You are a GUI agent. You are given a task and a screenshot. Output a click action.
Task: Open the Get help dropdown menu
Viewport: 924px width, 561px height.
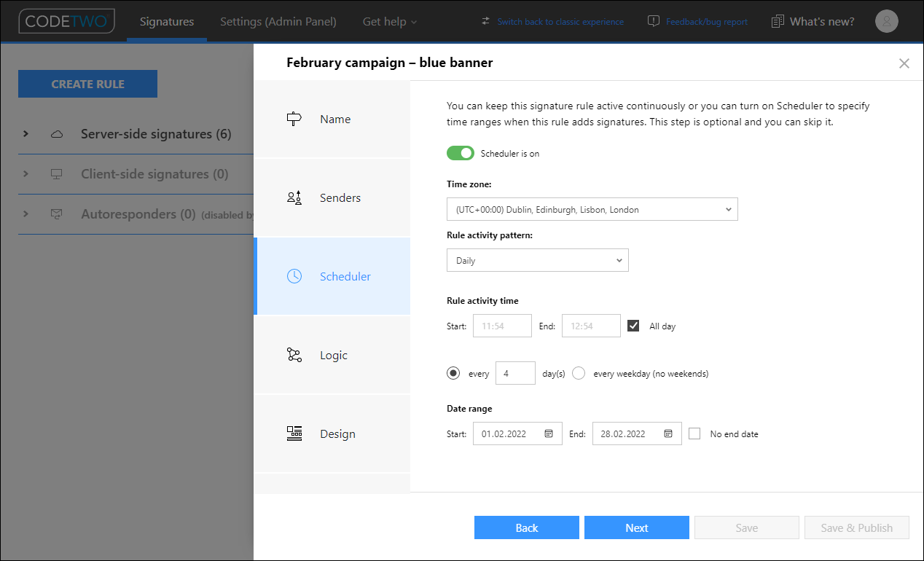390,21
